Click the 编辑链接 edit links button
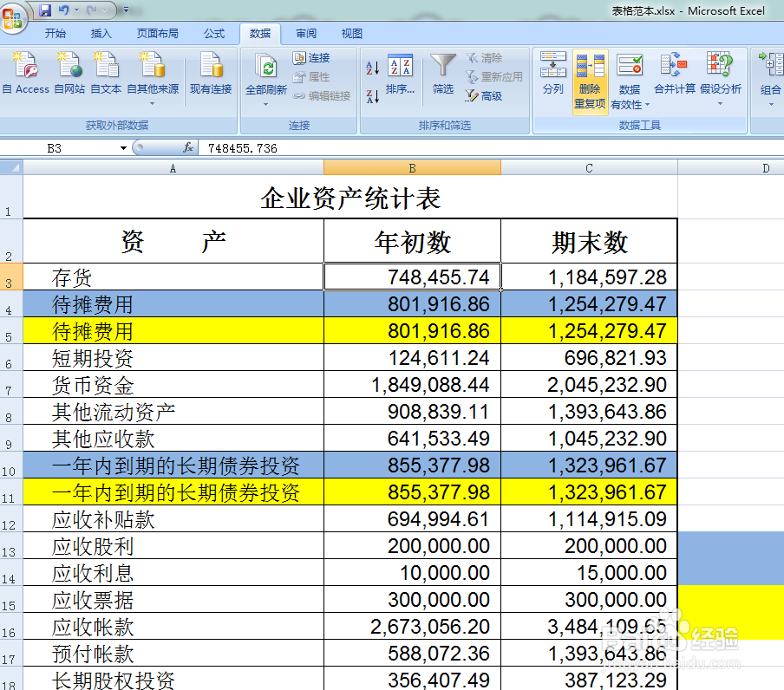 [x=322, y=96]
